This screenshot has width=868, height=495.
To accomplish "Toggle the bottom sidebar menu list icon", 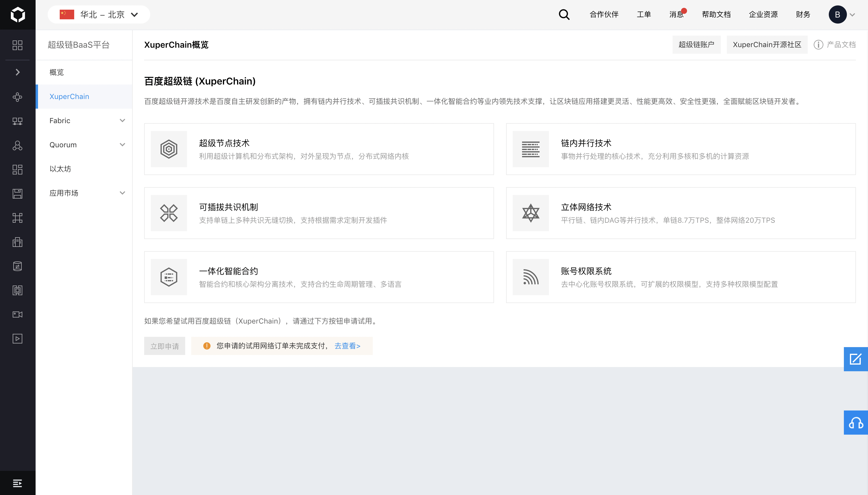I will pos(17,483).
